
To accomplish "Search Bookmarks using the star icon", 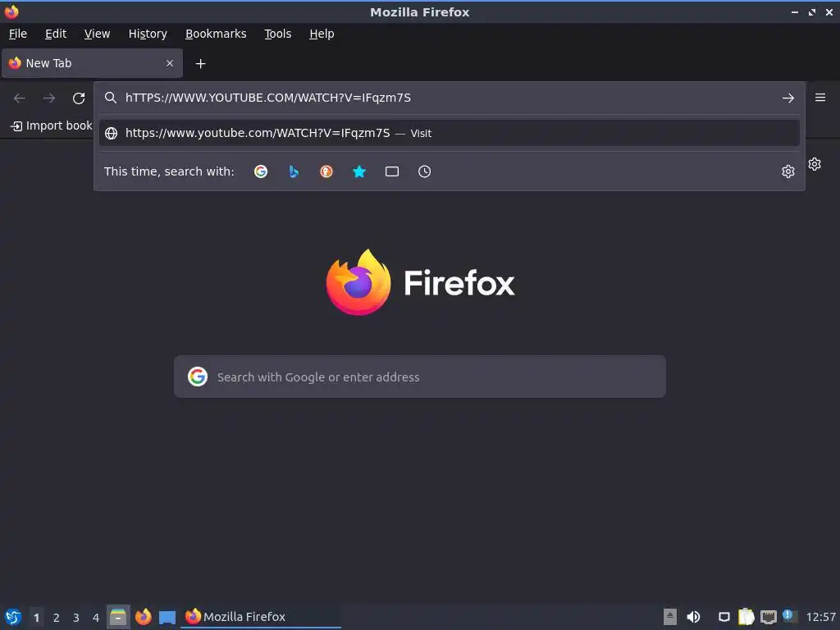I will (359, 171).
